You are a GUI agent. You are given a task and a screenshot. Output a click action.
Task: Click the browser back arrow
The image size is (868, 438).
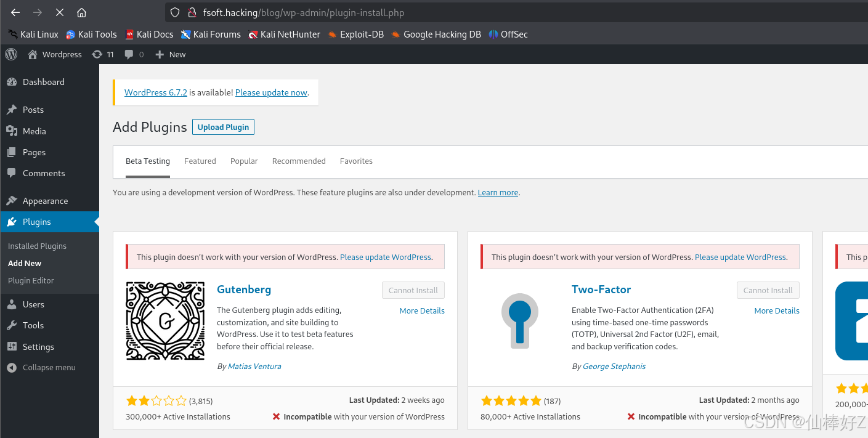pyautogui.click(x=15, y=12)
